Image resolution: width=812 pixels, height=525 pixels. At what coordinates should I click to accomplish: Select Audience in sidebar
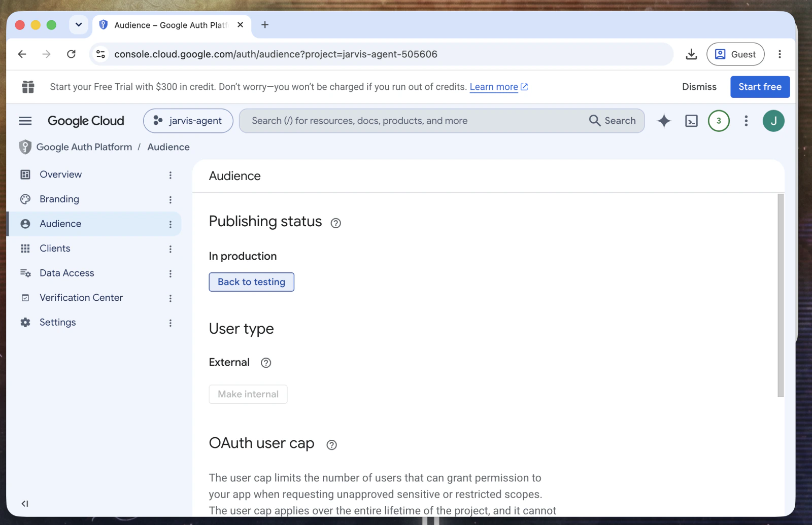click(94, 224)
